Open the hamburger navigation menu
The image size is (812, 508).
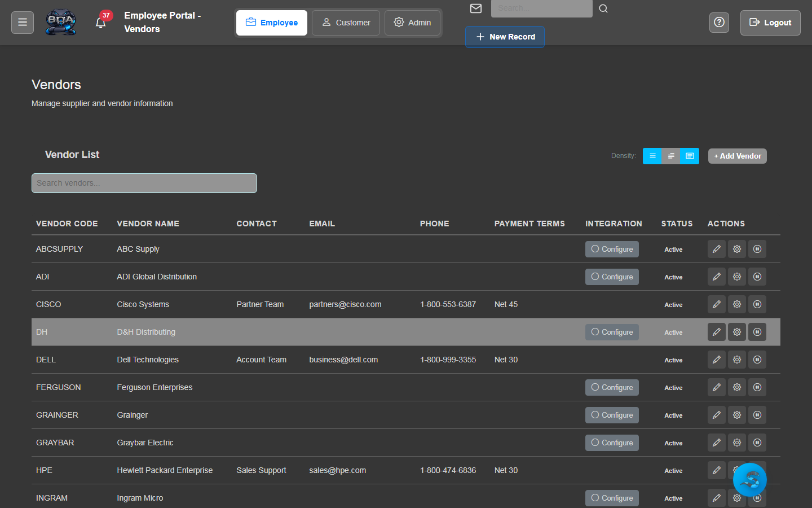[x=23, y=23]
